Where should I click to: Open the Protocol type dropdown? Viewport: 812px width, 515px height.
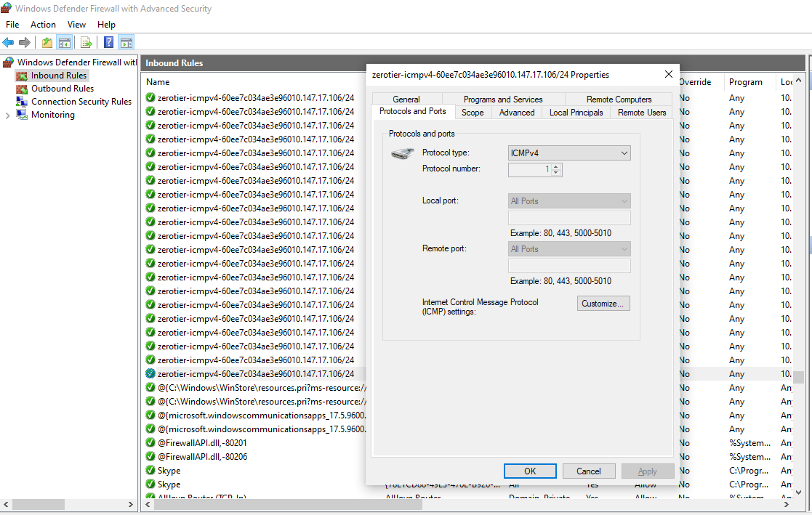point(568,153)
